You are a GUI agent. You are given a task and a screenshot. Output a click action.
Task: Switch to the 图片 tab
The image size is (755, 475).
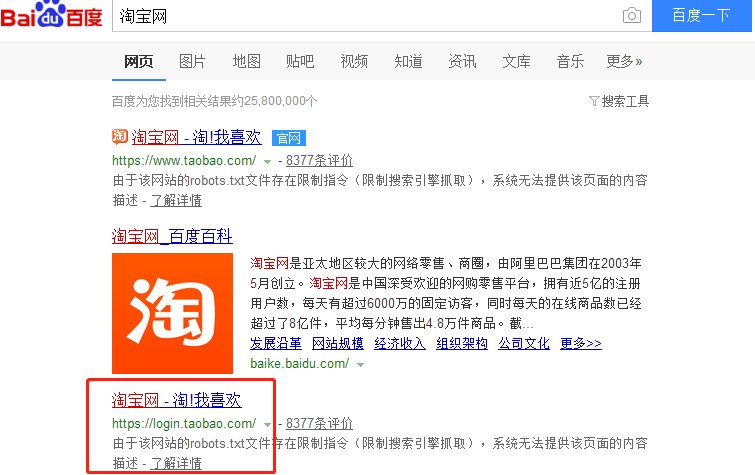tap(192, 62)
